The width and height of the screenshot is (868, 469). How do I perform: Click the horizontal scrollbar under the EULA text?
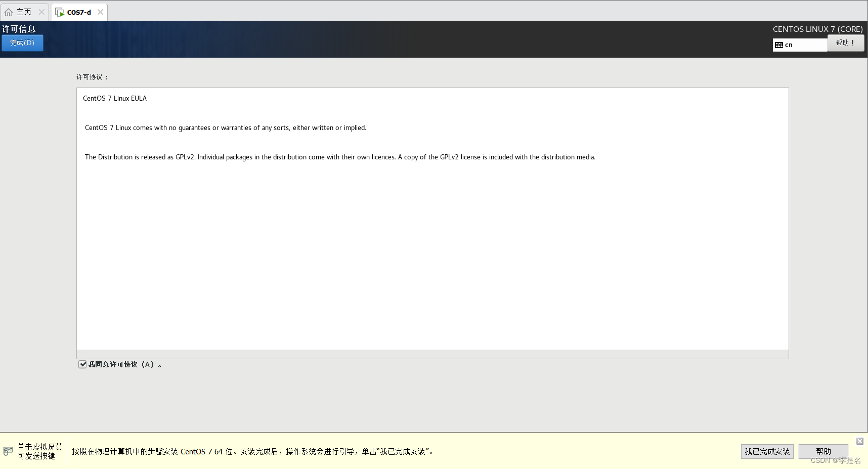pyautogui.click(x=432, y=354)
